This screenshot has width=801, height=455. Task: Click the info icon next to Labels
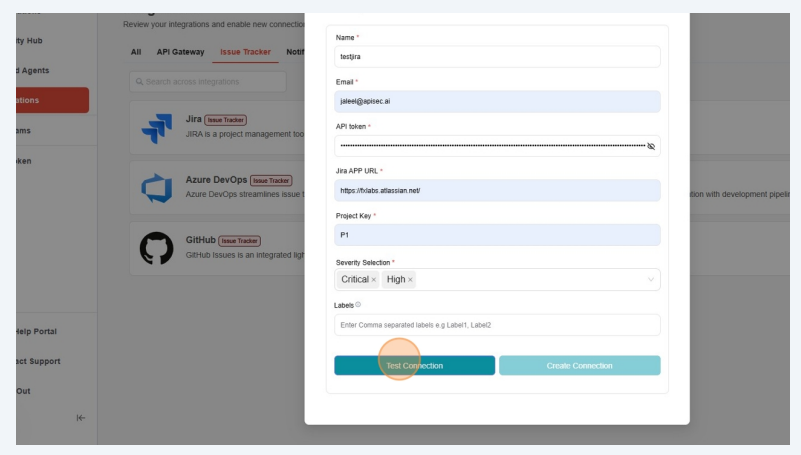[x=358, y=305]
